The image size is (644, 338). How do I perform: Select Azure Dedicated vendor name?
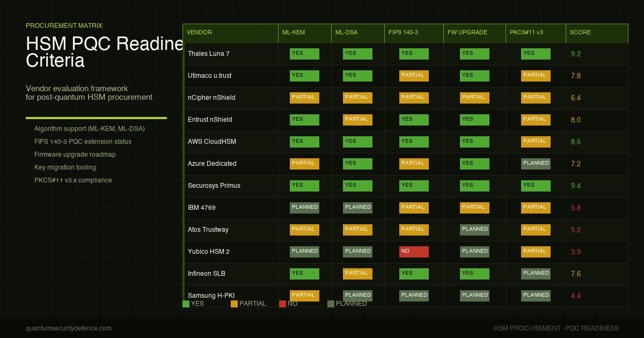[212, 164]
